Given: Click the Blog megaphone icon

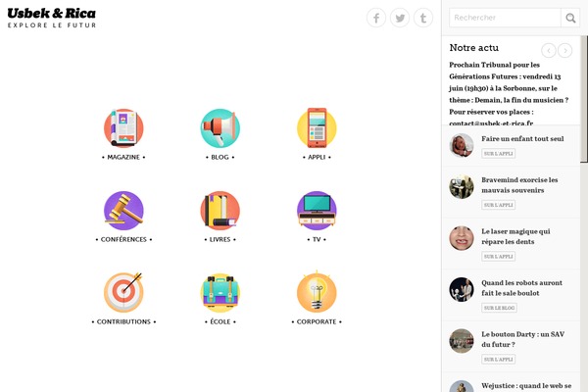Looking at the screenshot, I should 220,128.
